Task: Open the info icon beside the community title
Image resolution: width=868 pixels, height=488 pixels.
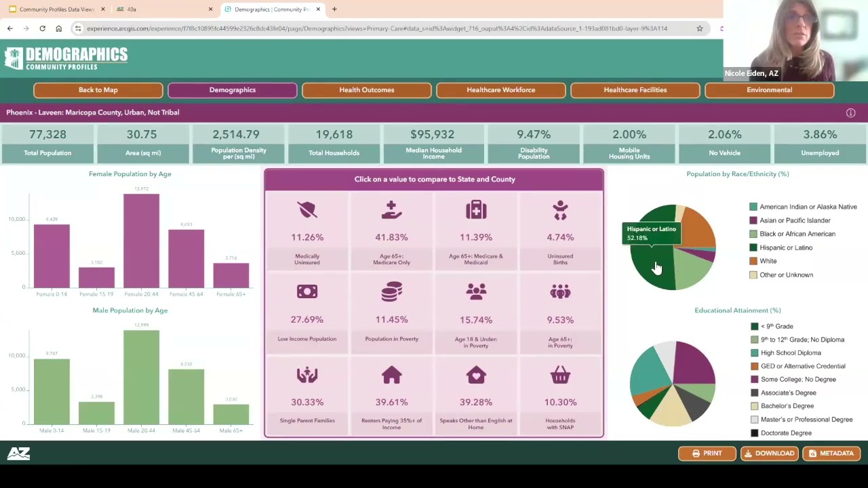Action: pyautogui.click(x=850, y=113)
